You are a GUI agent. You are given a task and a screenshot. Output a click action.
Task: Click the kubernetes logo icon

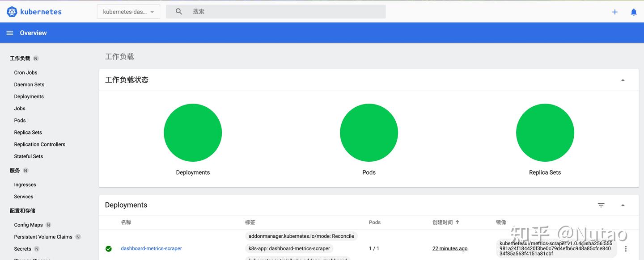click(x=11, y=11)
